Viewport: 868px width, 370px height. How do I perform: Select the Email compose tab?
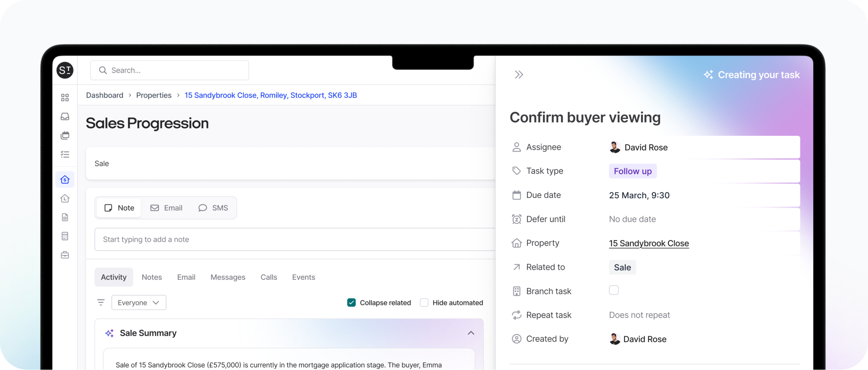click(166, 208)
